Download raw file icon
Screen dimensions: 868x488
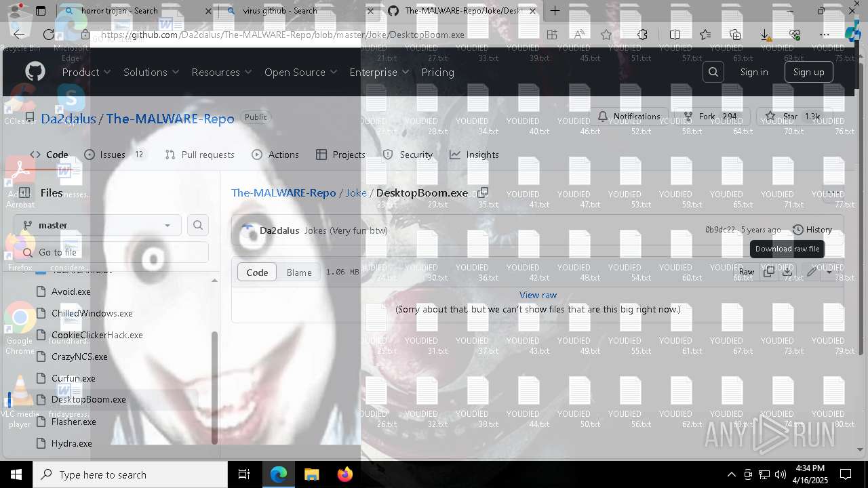point(787,272)
